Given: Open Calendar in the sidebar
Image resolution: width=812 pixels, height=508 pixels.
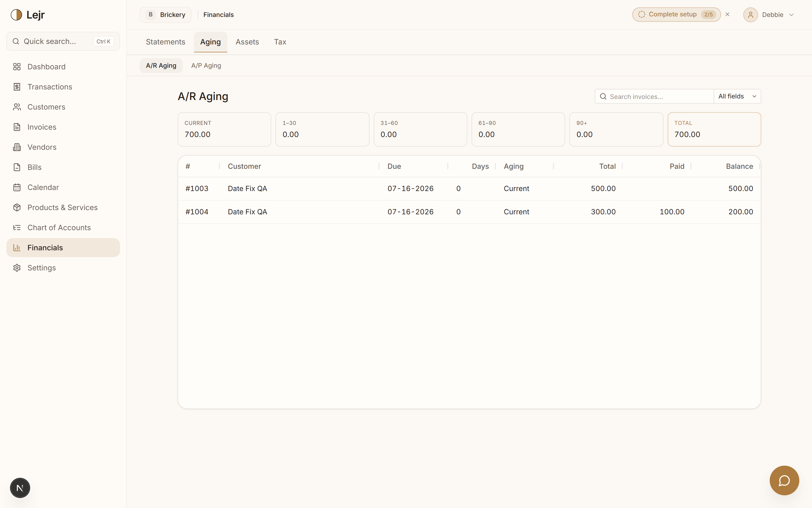Looking at the screenshot, I should 63,188.
